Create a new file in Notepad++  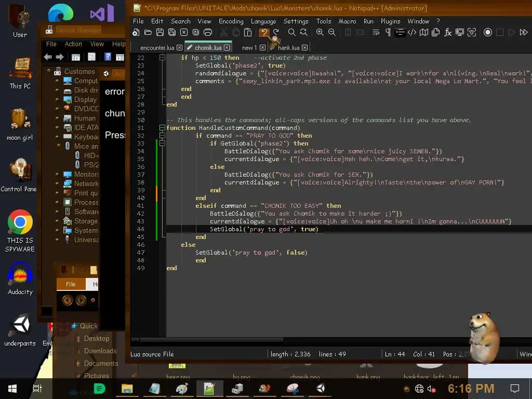[x=136, y=32]
